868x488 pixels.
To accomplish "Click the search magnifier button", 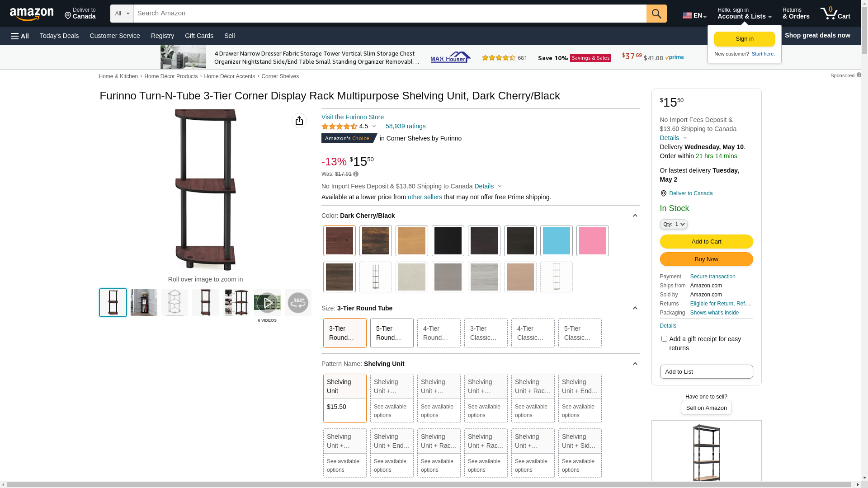I will coord(656,14).
